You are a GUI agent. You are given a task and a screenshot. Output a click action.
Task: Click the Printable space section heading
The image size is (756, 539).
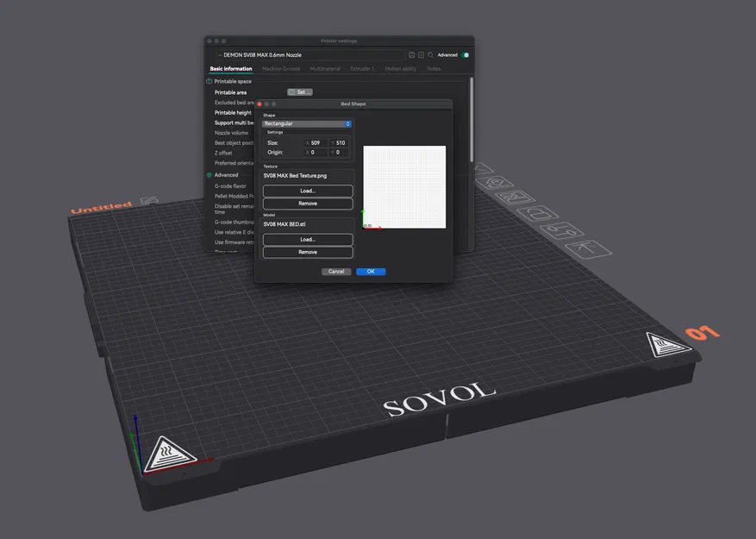(x=233, y=82)
